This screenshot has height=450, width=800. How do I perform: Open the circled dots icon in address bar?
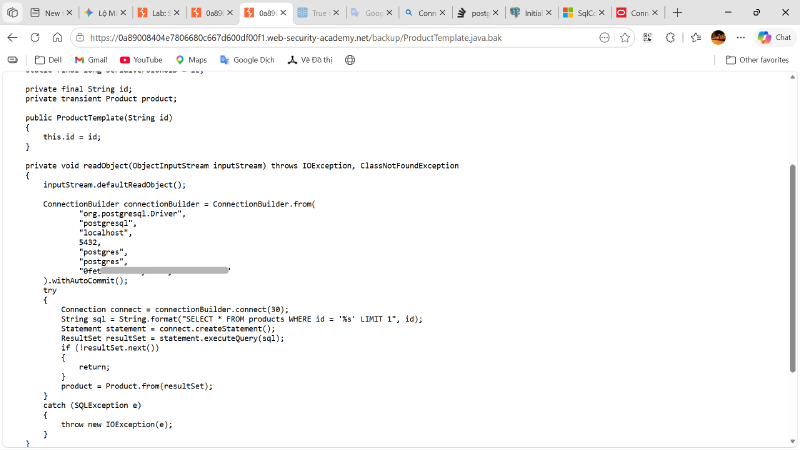pyautogui.click(x=604, y=38)
